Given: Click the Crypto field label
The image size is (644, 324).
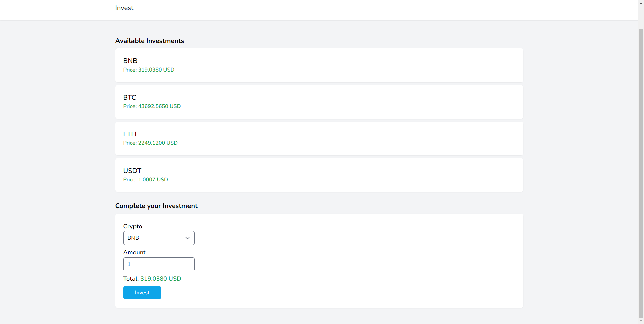Looking at the screenshot, I should tap(132, 226).
